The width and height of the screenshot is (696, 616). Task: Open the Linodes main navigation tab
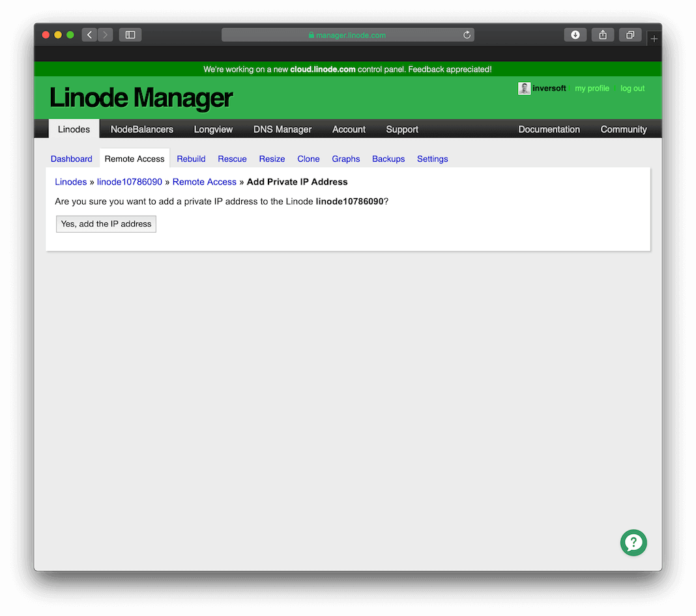point(74,129)
